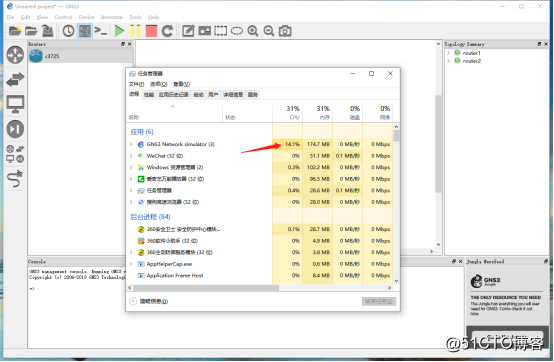Open Task Manager 文件 menu
554x362 pixels.
click(x=136, y=84)
